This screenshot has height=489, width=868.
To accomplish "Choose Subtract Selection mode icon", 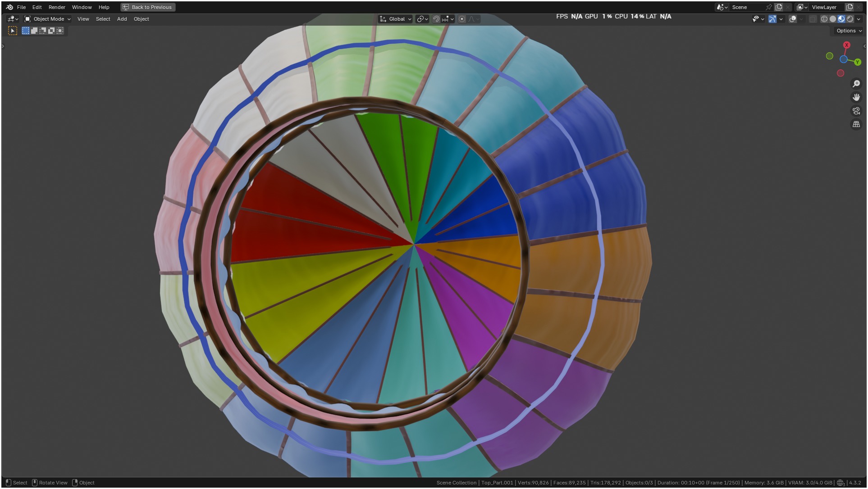I will coord(43,31).
